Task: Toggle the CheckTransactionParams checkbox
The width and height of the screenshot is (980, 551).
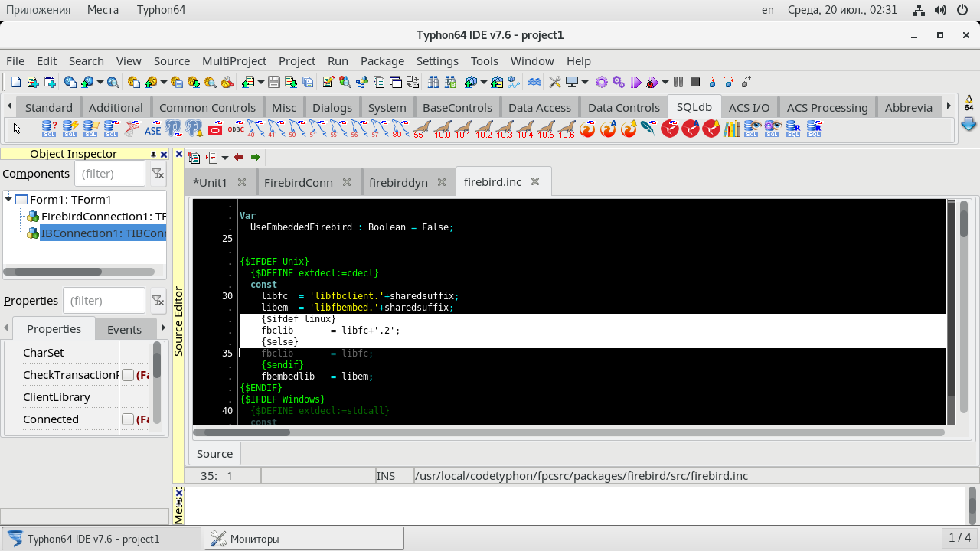Action: (128, 375)
